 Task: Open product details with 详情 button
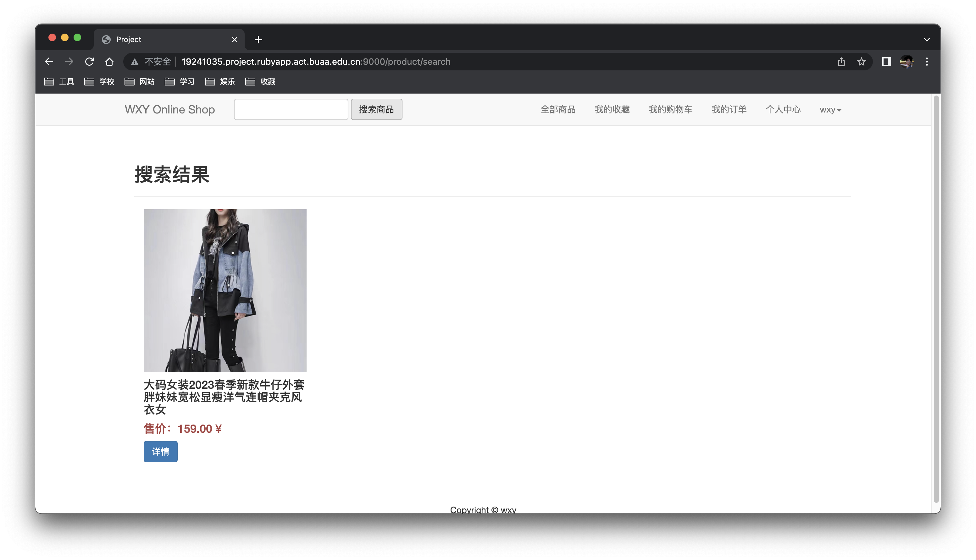[160, 452]
